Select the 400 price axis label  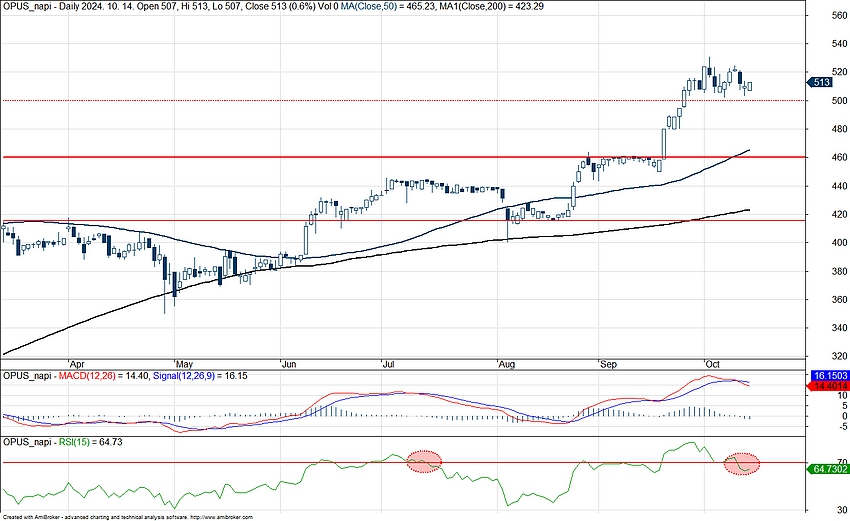(840, 243)
